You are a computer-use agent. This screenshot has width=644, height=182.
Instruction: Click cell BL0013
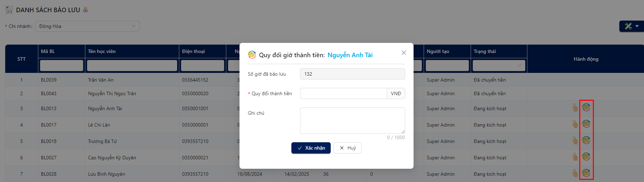coord(49,108)
